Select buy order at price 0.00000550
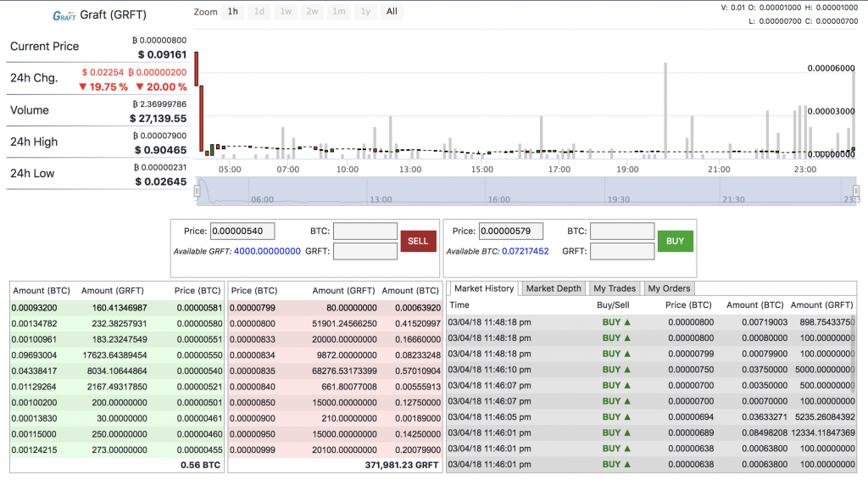 117,355
